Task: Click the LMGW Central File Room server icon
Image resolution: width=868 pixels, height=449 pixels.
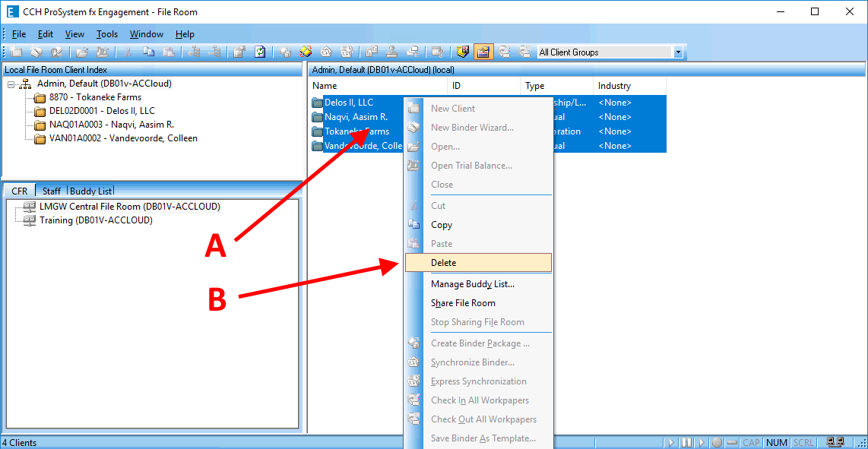Action: [30, 207]
